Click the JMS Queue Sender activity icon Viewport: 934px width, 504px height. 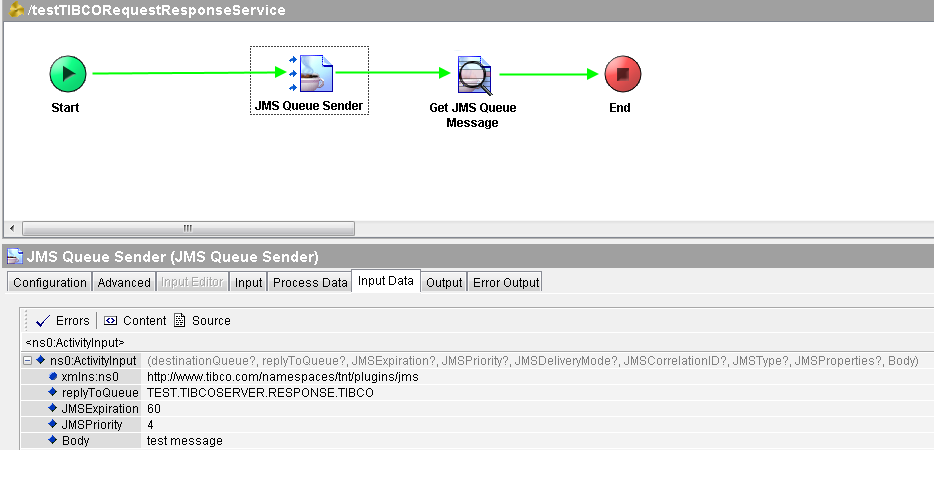(x=309, y=73)
